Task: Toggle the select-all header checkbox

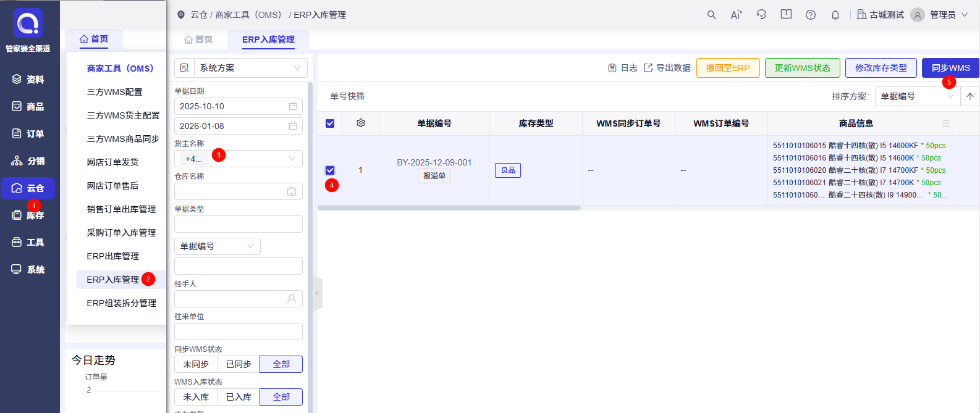Action: tap(330, 123)
